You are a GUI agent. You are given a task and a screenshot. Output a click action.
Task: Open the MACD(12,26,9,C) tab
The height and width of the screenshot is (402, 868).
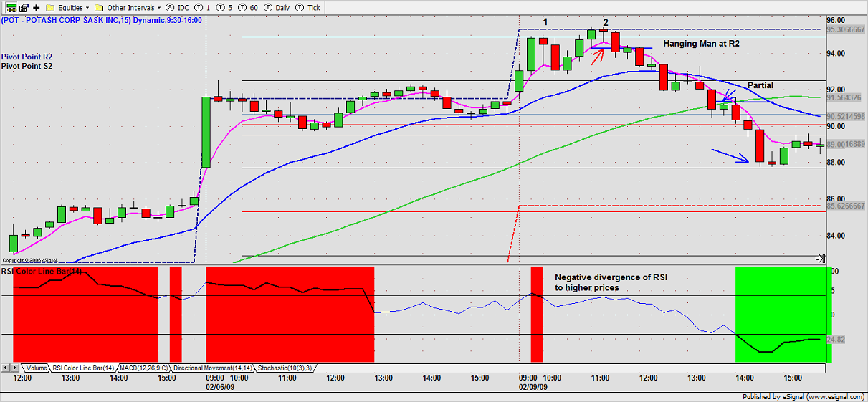click(144, 368)
